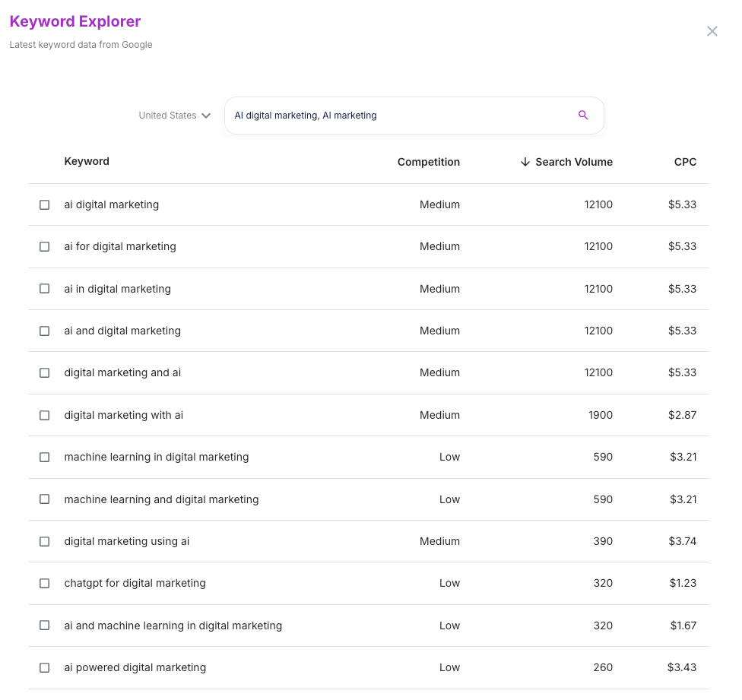
Task: Click the magnifier search icon
Action: coord(583,115)
